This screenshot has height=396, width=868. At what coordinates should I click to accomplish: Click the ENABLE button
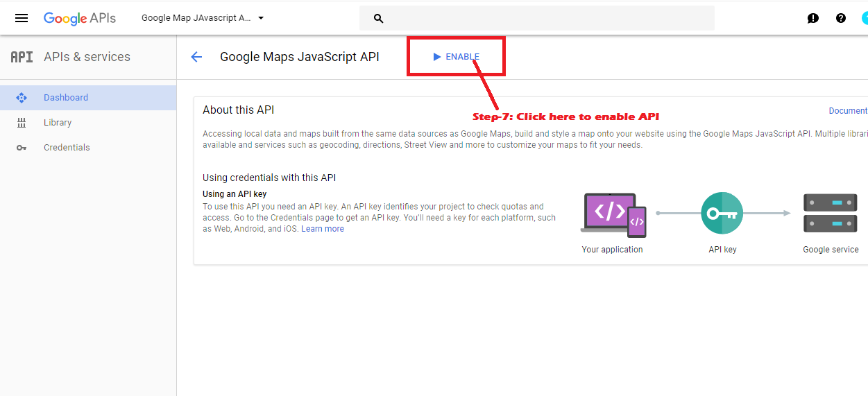point(456,57)
